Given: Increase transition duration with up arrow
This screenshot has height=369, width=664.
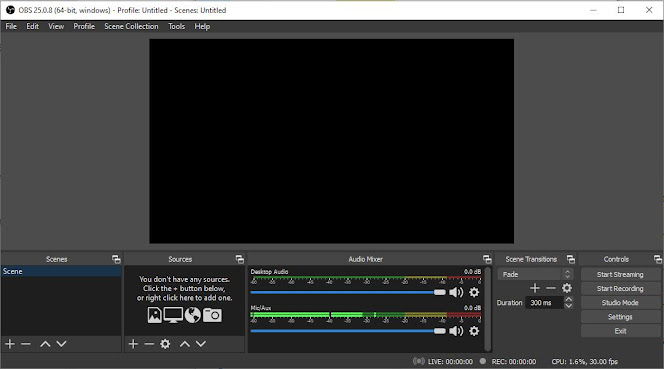Looking at the screenshot, I should (x=568, y=300).
